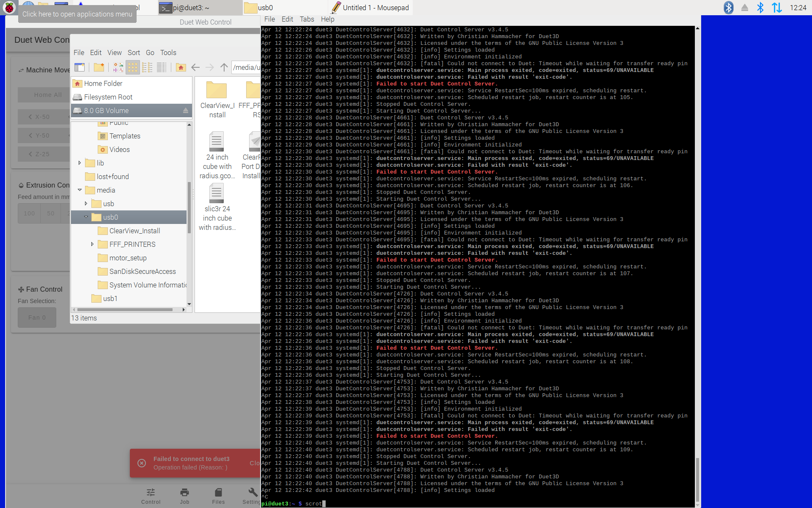
Task: Open terminal File menu
Action: (x=269, y=19)
